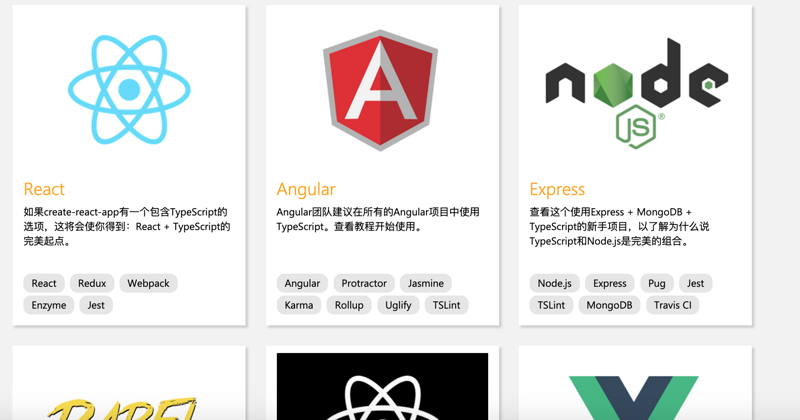
Task: Click the red Angular shield logo
Action: (x=381, y=90)
